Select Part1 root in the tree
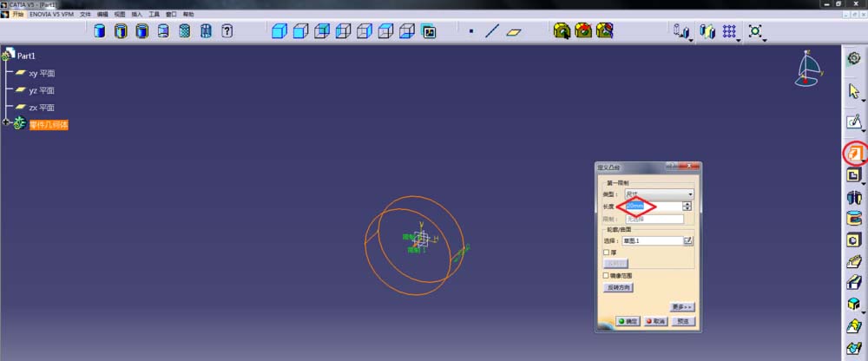Screen dimensions: 868x361 pyautogui.click(x=26, y=56)
